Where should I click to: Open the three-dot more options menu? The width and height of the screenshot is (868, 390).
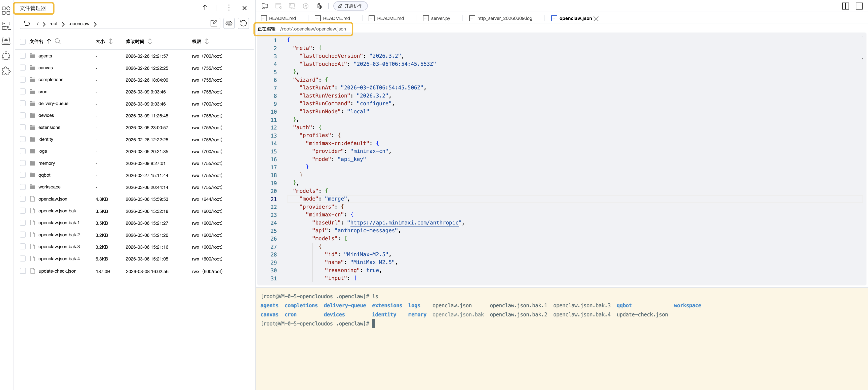229,8
